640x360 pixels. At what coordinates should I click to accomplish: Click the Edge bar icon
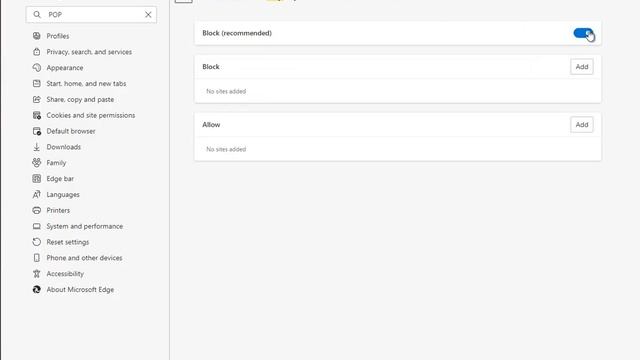coord(37,179)
